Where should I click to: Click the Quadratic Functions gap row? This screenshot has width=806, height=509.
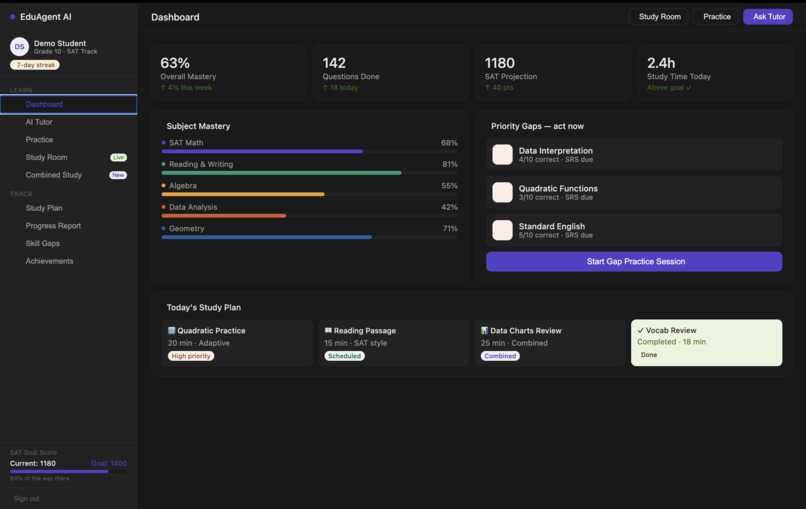[x=634, y=192]
